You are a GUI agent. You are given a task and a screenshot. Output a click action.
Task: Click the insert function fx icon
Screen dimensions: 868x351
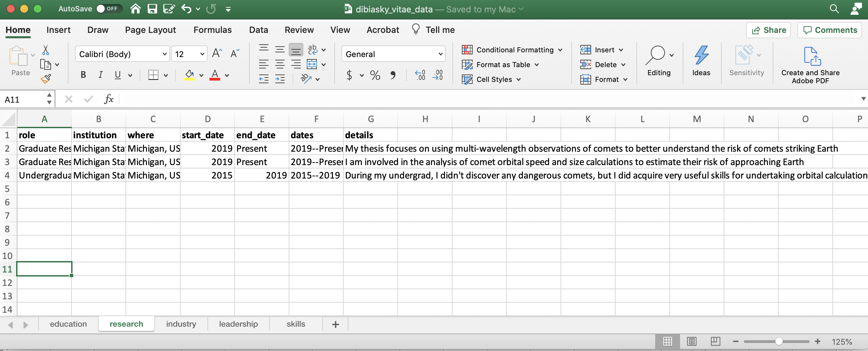pos(108,99)
